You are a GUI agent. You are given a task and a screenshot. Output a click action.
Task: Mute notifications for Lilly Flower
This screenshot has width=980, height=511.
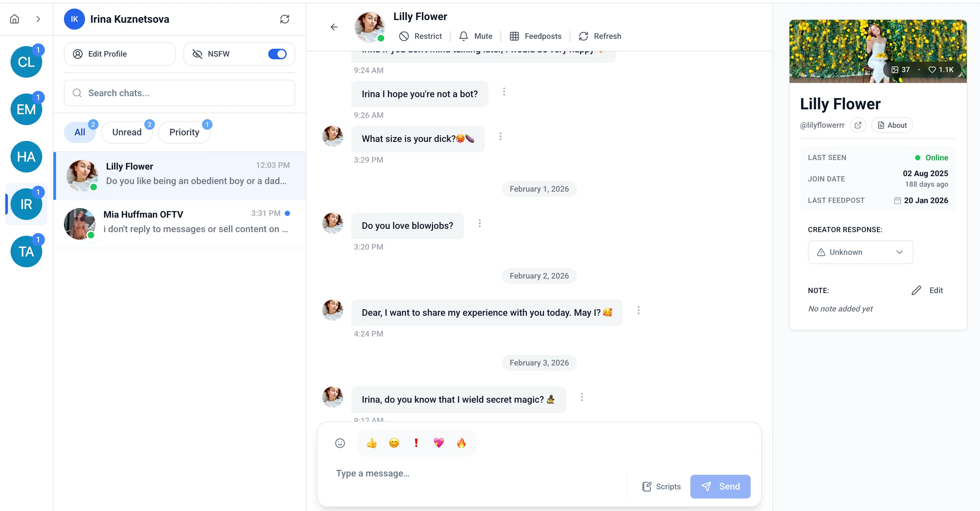475,36
